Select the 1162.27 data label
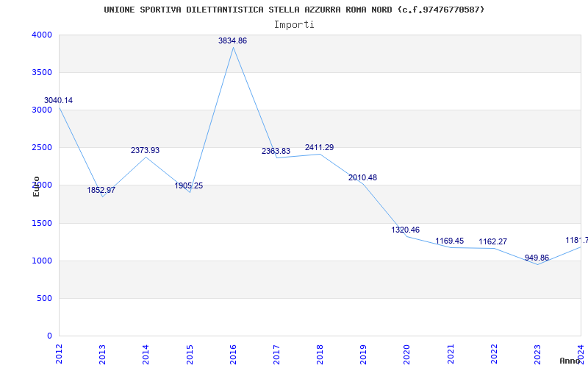This screenshot has height=368, width=588. 492,241
